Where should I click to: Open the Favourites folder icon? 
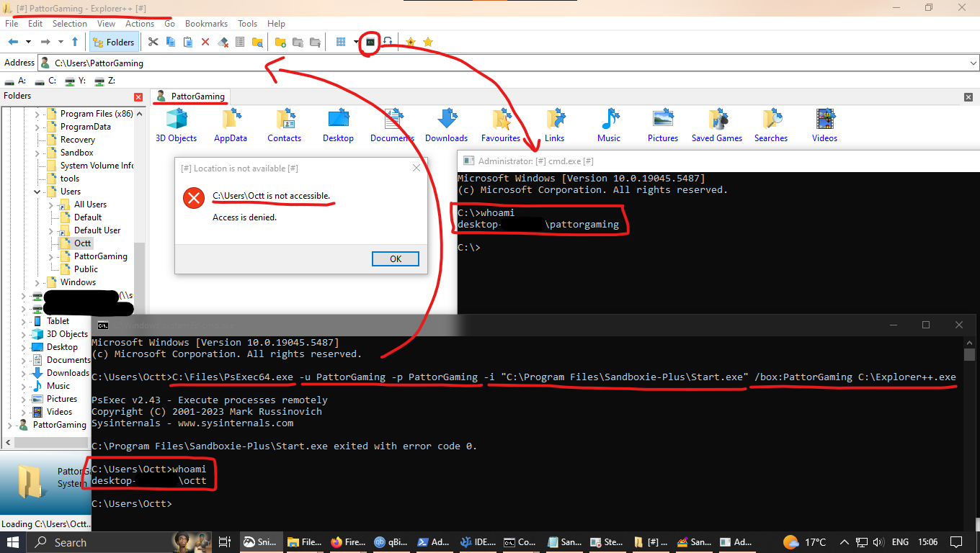pos(501,125)
